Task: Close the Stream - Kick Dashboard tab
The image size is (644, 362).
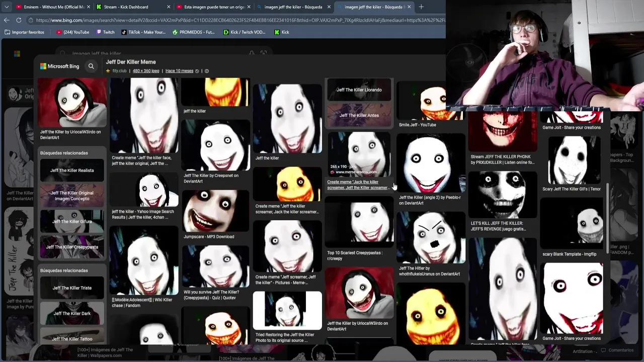Action: click(169, 7)
